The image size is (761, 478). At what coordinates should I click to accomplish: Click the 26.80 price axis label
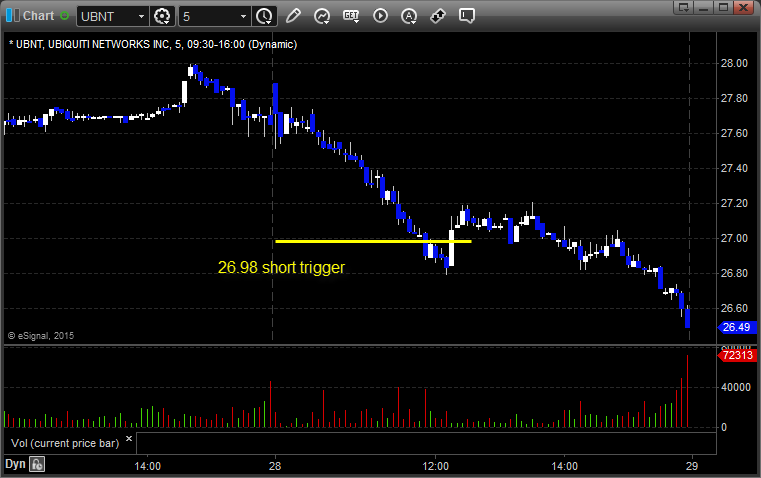click(x=734, y=273)
